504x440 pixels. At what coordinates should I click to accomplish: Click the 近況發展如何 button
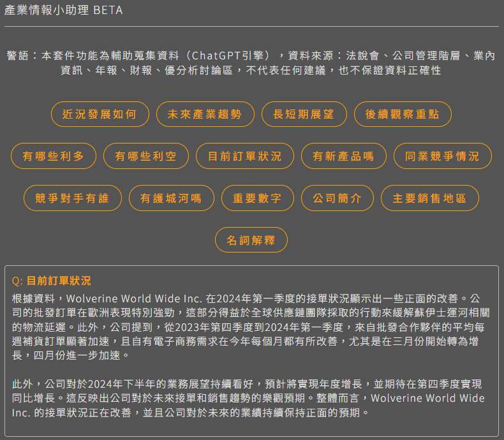coord(100,114)
